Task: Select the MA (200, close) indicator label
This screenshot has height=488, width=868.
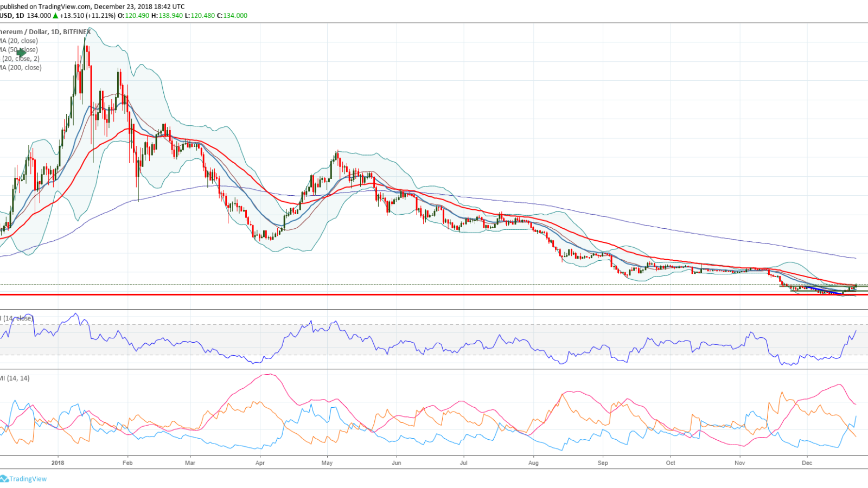Action: point(21,68)
